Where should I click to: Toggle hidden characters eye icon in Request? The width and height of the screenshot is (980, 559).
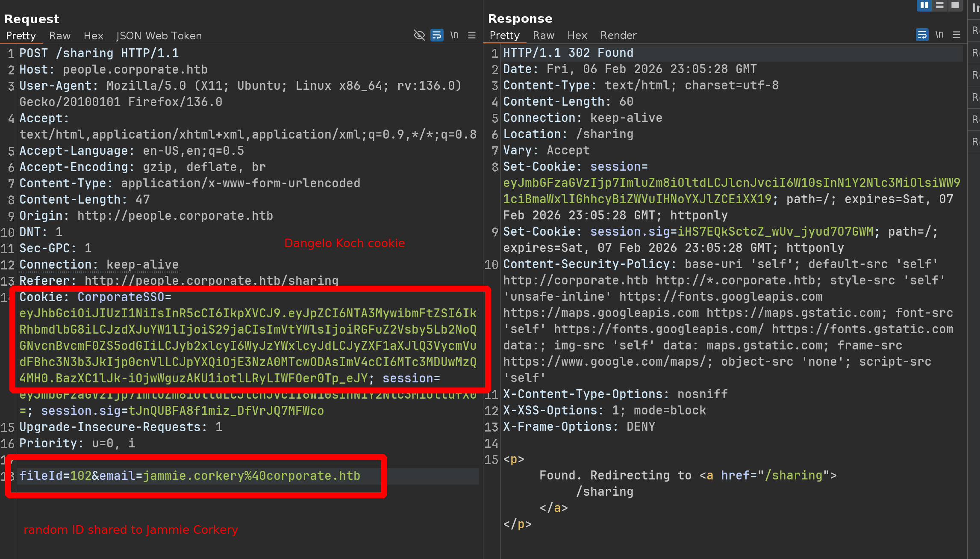[419, 35]
